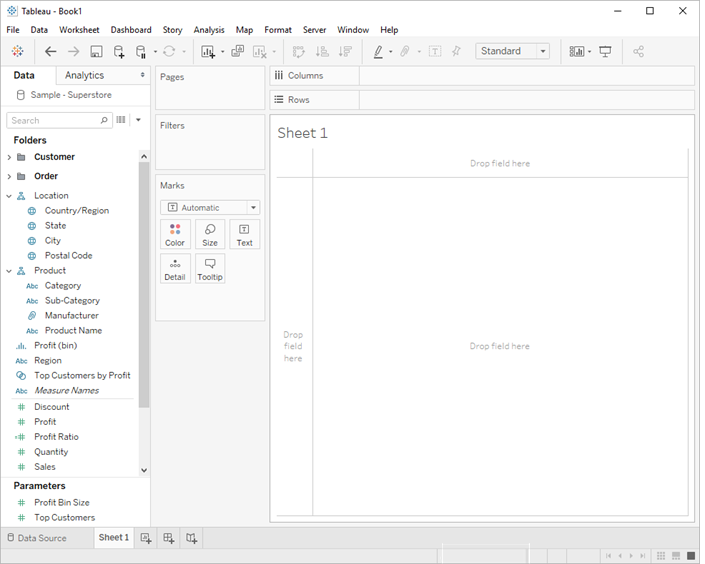
Task: Click the Swap Rows and Columns icon
Action: 299,52
